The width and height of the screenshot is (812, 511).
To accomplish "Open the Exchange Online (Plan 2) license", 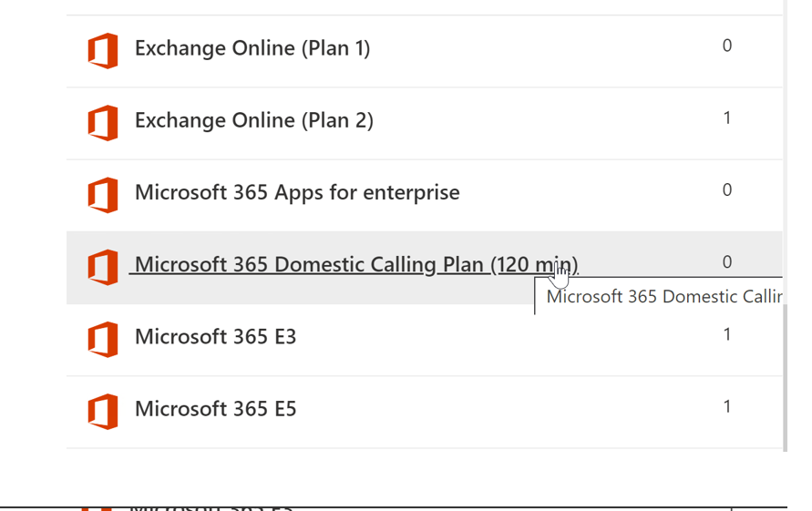I will pos(253,120).
